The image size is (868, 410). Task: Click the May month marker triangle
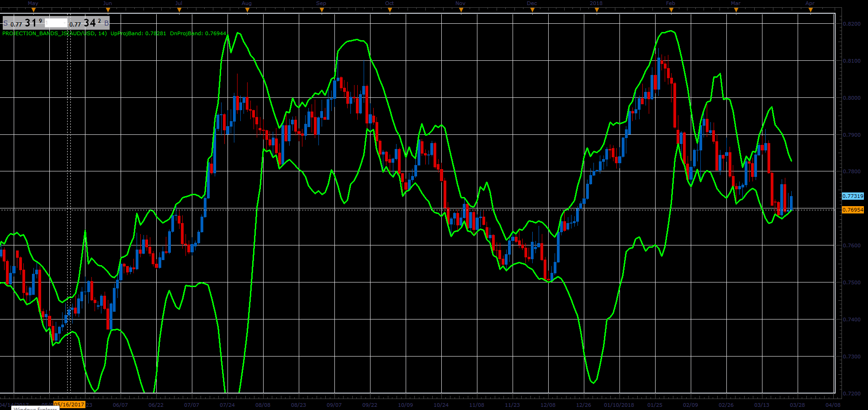click(33, 10)
